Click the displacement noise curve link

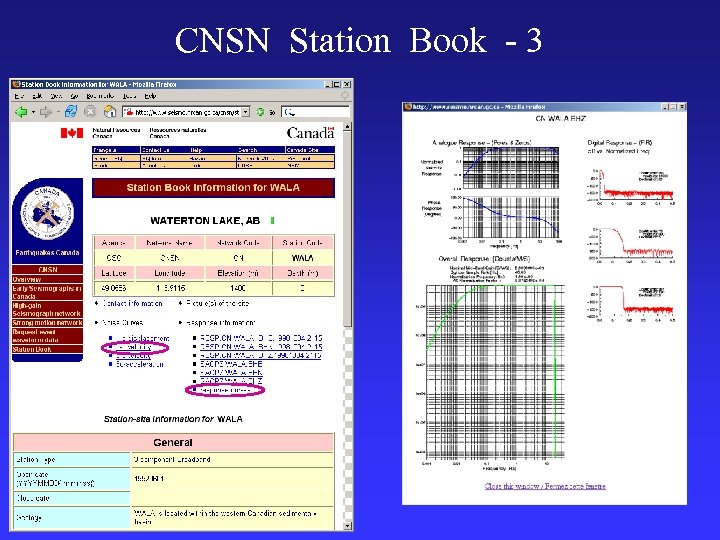click(x=142, y=338)
